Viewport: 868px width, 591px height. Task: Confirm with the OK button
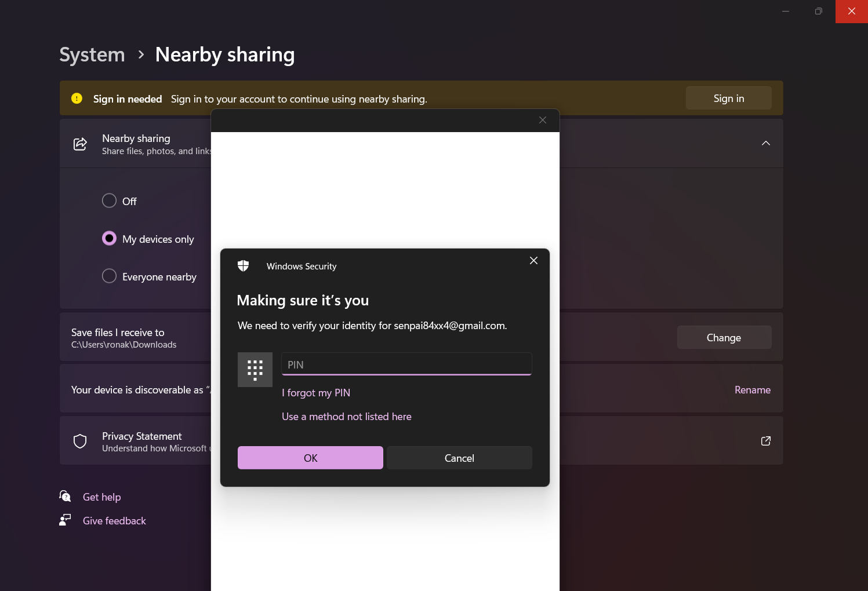[310, 458]
